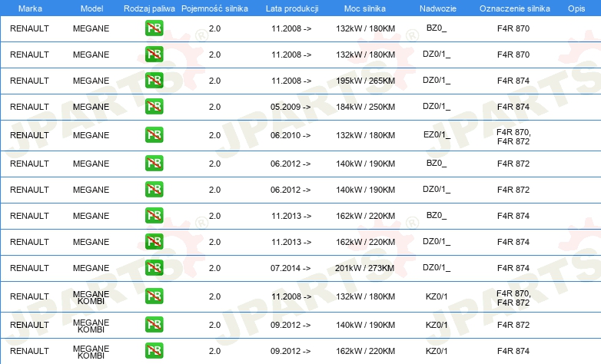Screen dimensions: 601x364
Task: Click 140kW / 190KM in the MEGANE KOMBI row
Action: click(x=365, y=325)
